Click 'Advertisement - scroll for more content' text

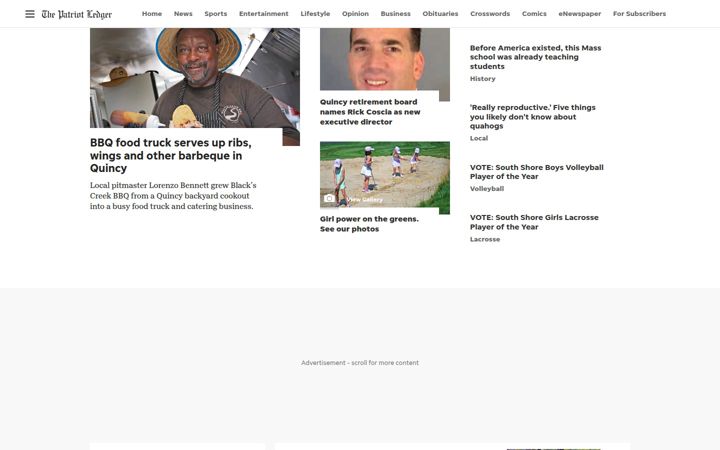click(x=360, y=363)
